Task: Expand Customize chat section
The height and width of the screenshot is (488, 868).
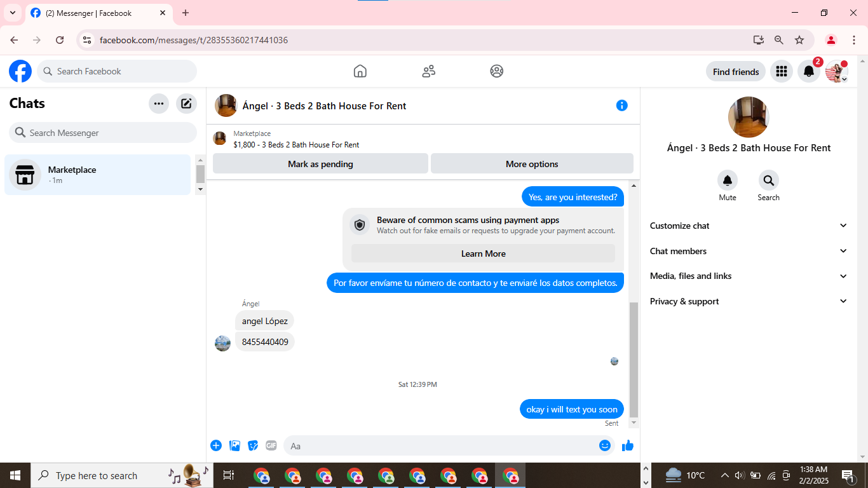Action: [x=749, y=226]
